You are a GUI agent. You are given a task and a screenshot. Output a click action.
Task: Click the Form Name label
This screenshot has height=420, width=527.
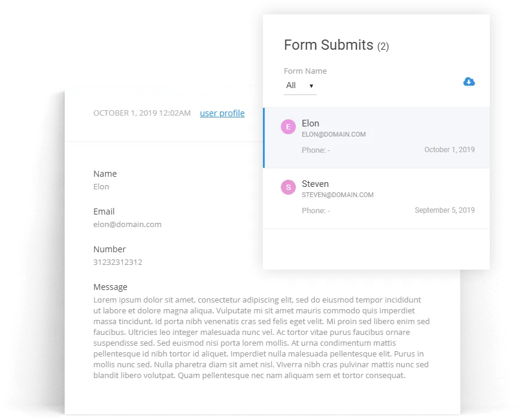pyautogui.click(x=305, y=71)
